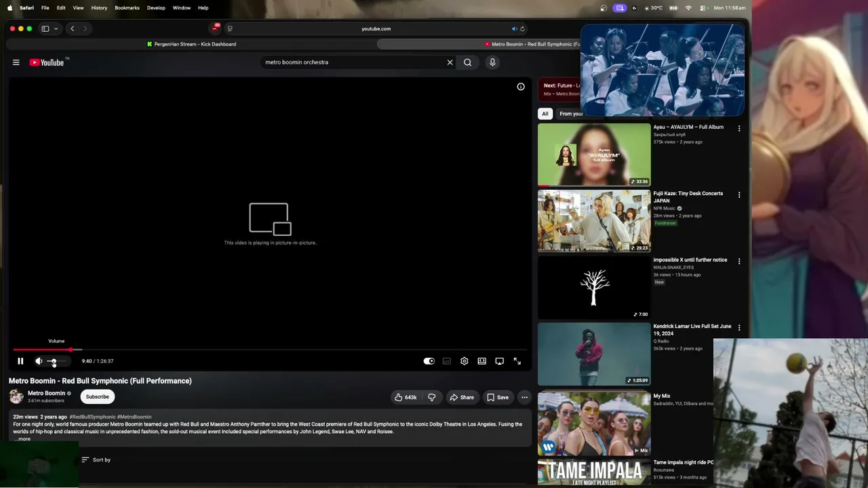Click the magnifier search button
868x488 pixels.
tap(468, 62)
